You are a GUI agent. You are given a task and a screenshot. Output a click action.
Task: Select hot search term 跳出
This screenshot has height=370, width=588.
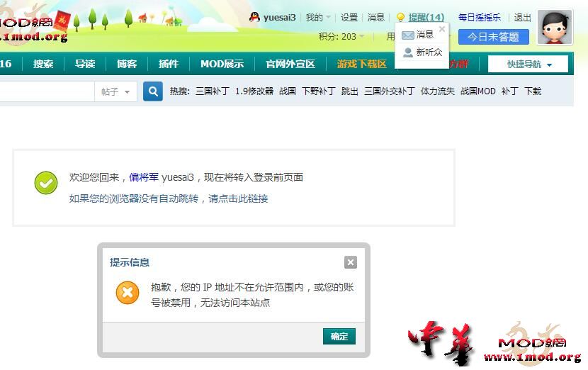pyautogui.click(x=349, y=91)
